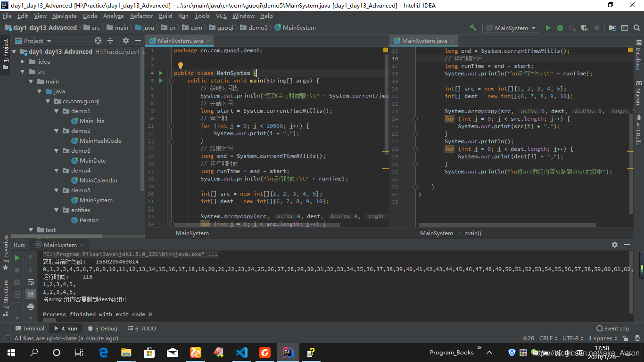Open Microsoft Edge from the taskbar

(x=103, y=352)
